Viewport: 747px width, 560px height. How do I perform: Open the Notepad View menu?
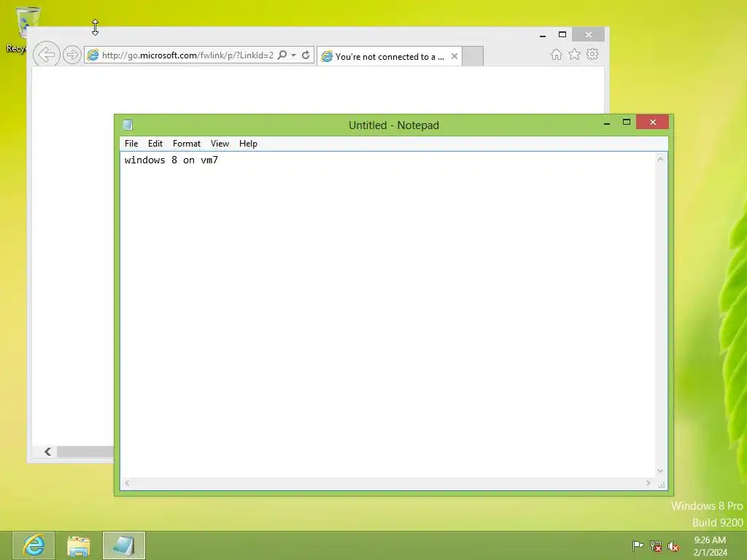click(x=220, y=144)
